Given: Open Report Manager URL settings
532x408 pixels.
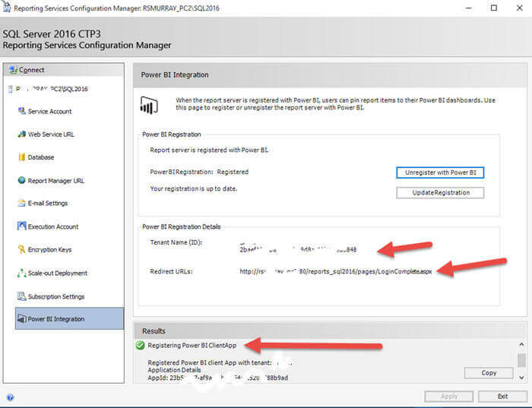Looking at the screenshot, I should 56,180.
